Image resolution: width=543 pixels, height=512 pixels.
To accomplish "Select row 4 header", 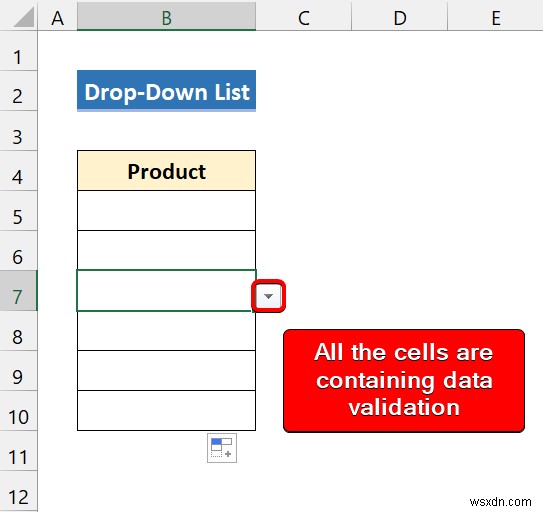I will (18, 171).
